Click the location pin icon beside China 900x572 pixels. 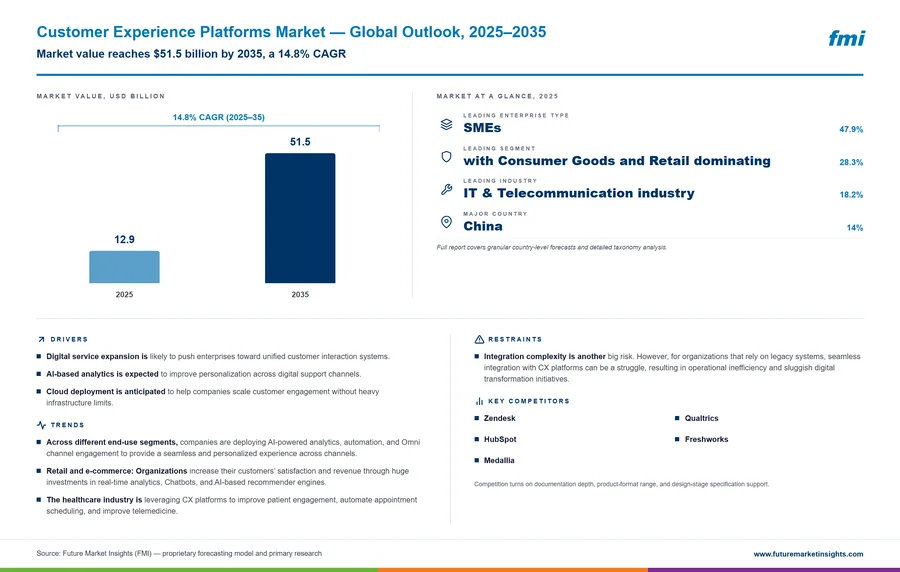click(446, 222)
